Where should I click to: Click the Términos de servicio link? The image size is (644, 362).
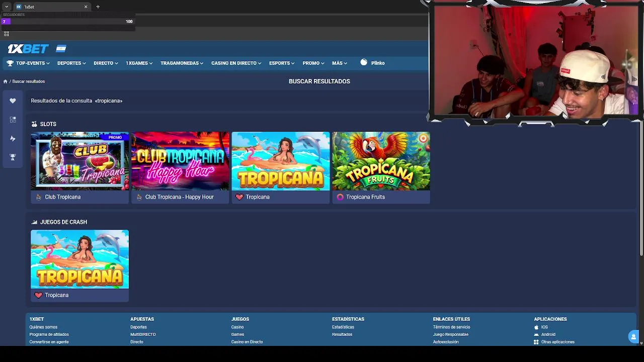click(451, 327)
